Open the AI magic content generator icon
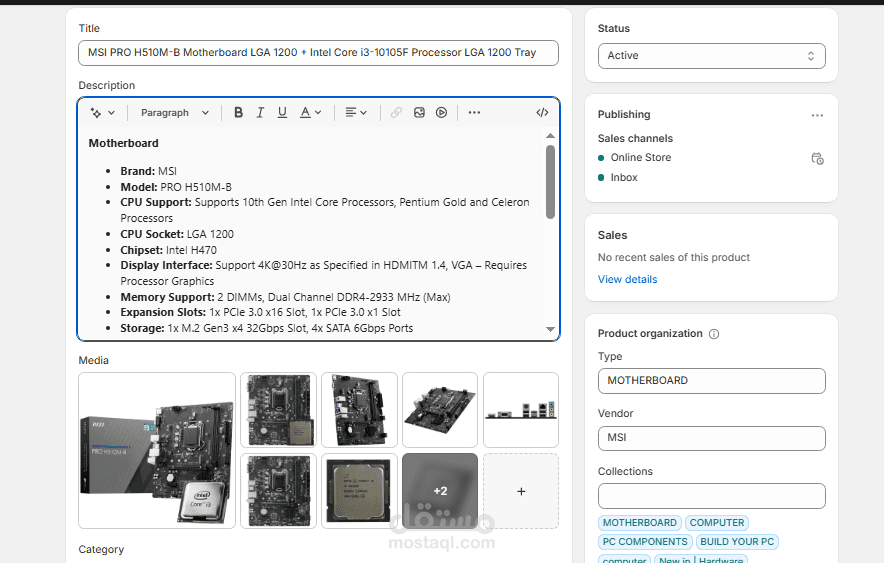884x563 pixels. tap(102, 113)
